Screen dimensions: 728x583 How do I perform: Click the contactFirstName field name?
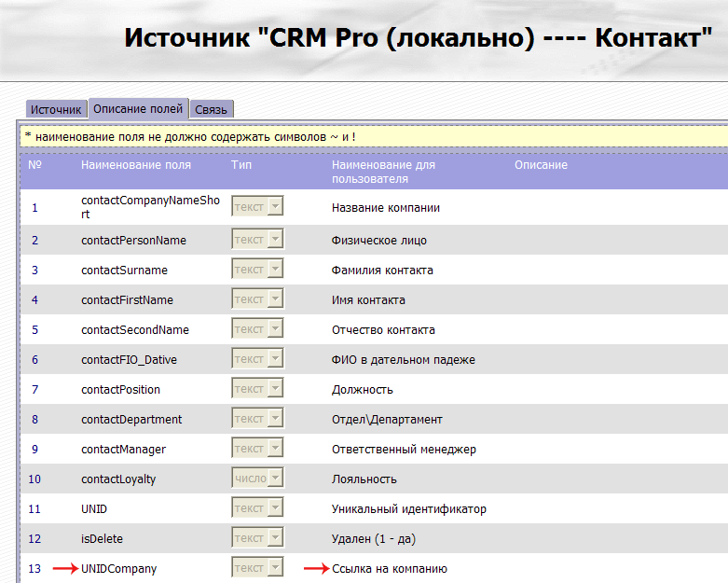(x=127, y=300)
